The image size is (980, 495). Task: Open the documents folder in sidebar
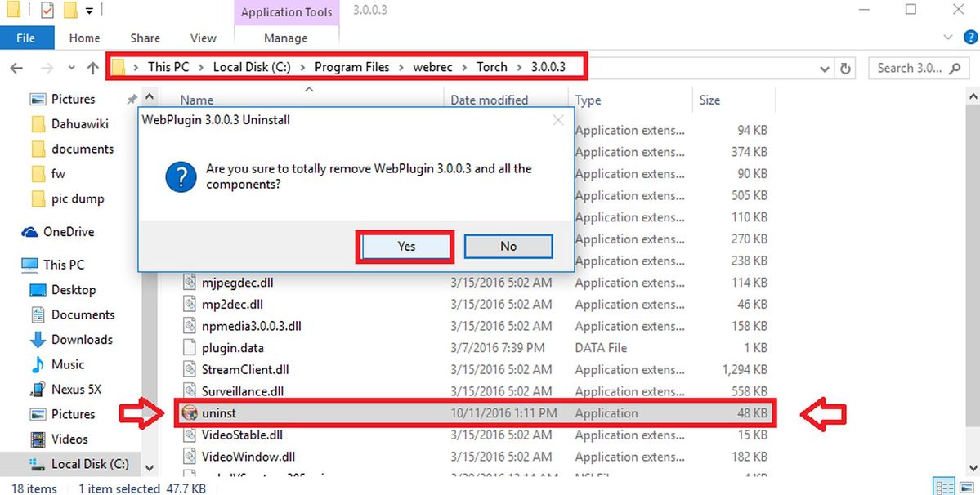(x=83, y=149)
